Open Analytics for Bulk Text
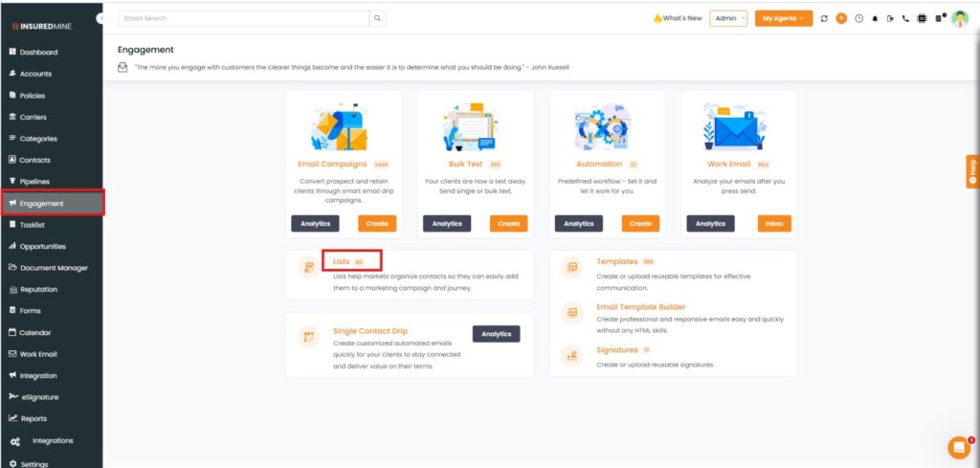Image resolution: width=980 pixels, height=468 pixels. coord(447,223)
